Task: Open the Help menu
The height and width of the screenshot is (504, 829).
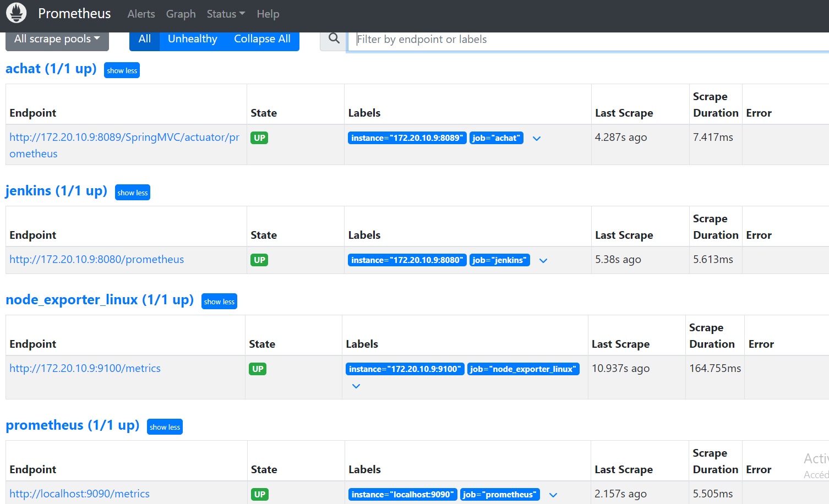Action: pos(268,14)
